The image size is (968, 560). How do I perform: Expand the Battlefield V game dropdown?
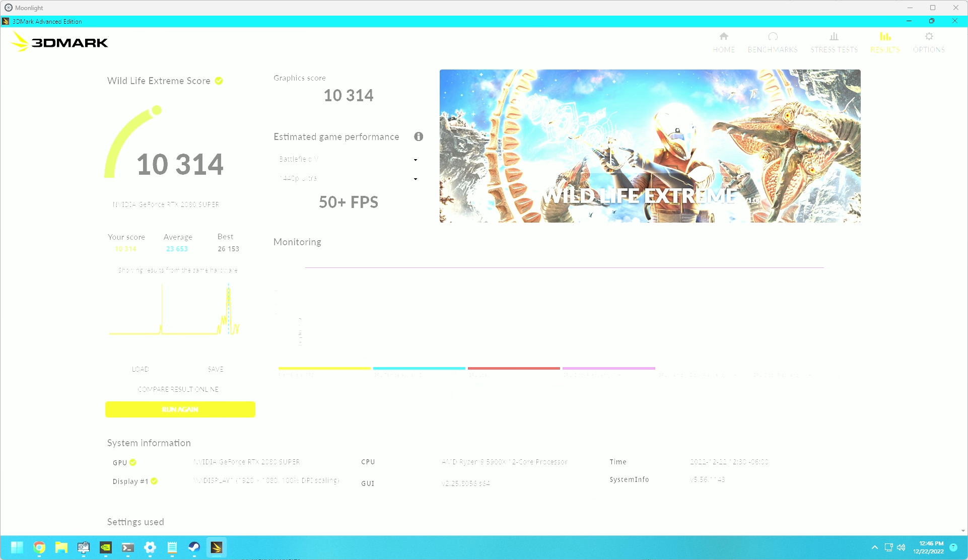pos(348,160)
